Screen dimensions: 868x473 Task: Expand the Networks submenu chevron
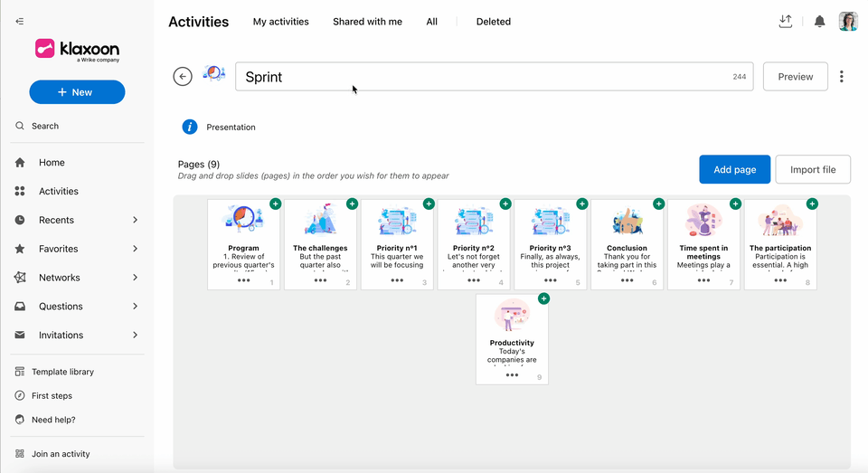click(135, 278)
